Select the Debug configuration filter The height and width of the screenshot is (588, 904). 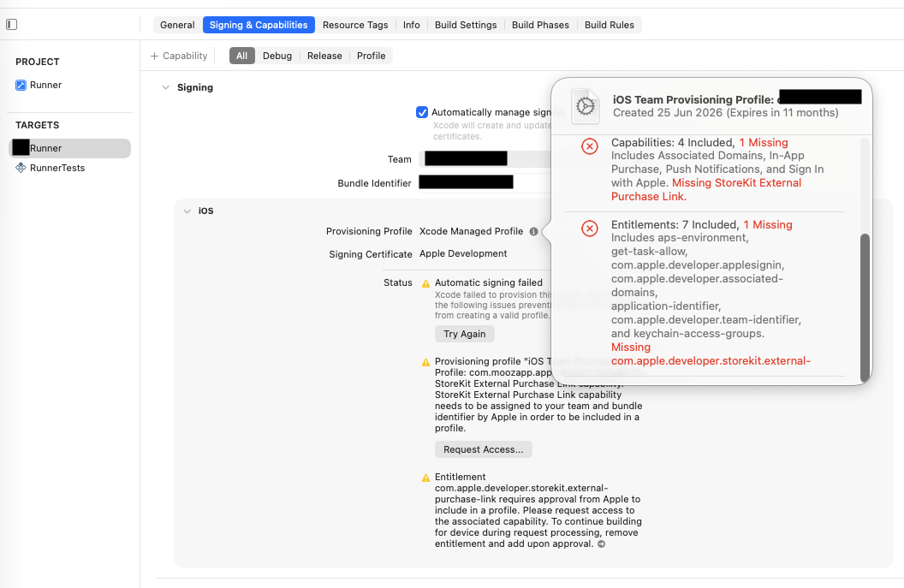[x=277, y=56]
